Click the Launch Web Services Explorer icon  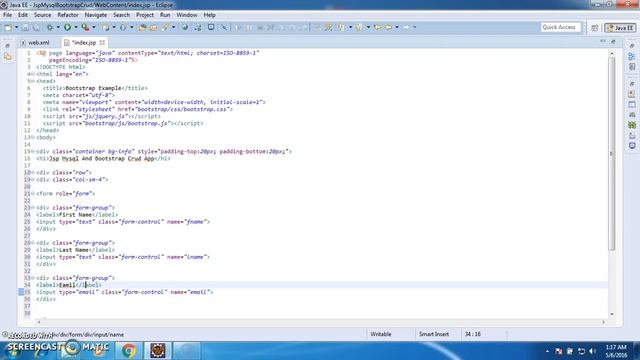pyautogui.click(x=198, y=27)
